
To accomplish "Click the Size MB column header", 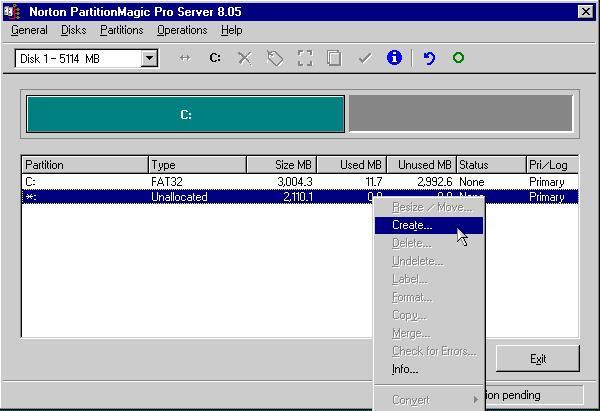I will 282,165.
